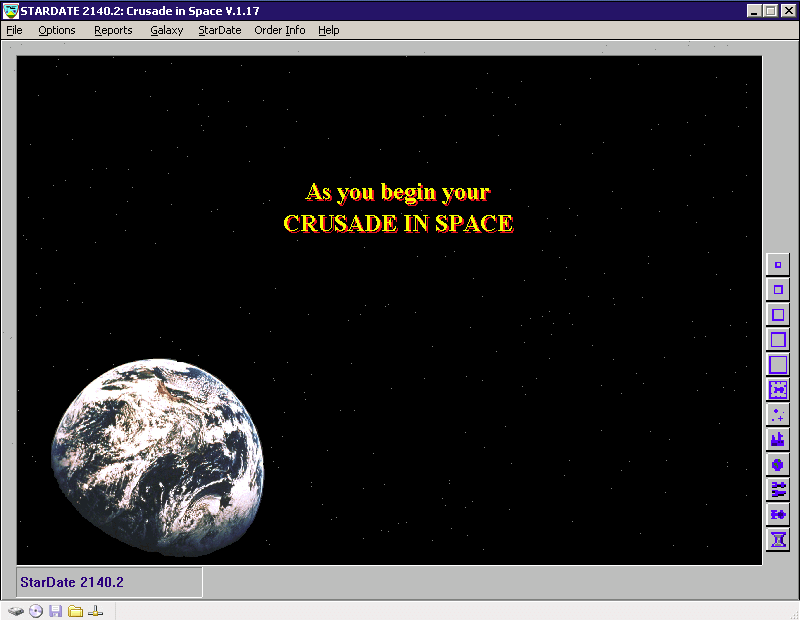The image size is (800, 621).
Task: Click the game icon in the title bar
Action: 10,11
